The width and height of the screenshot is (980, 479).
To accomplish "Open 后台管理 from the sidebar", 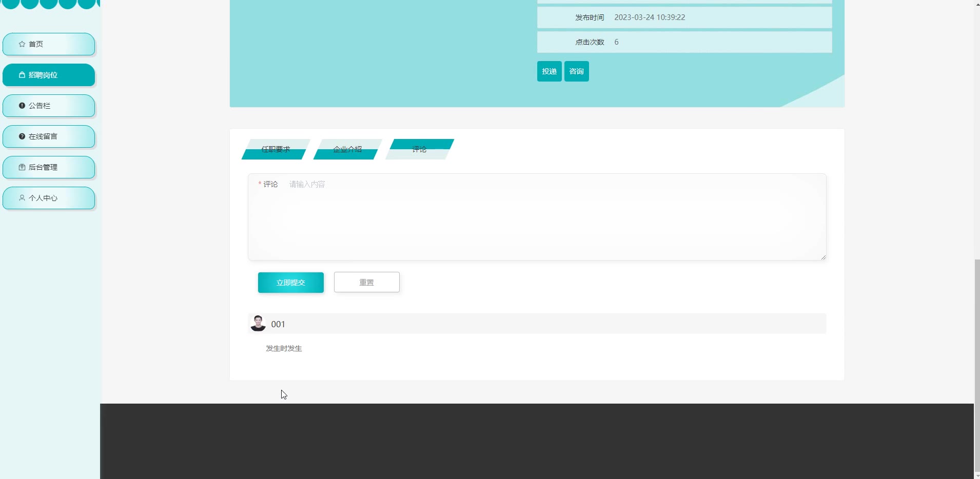I will pyautogui.click(x=49, y=167).
